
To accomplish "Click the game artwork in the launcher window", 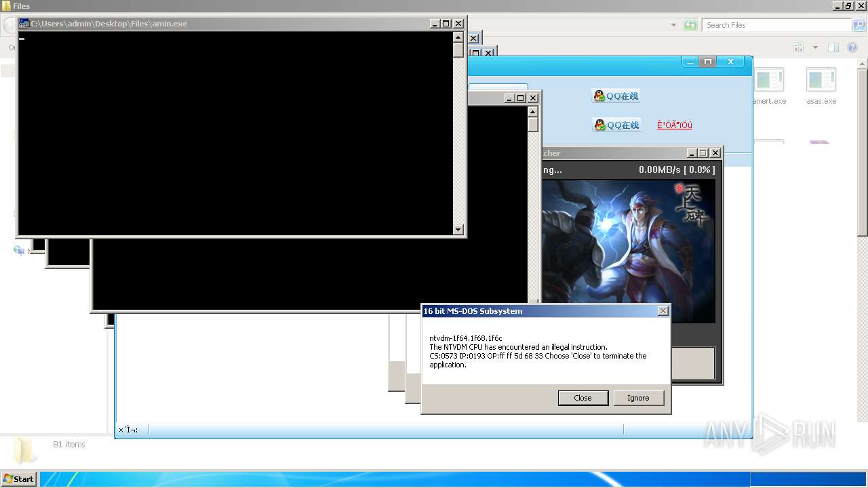I will point(629,251).
